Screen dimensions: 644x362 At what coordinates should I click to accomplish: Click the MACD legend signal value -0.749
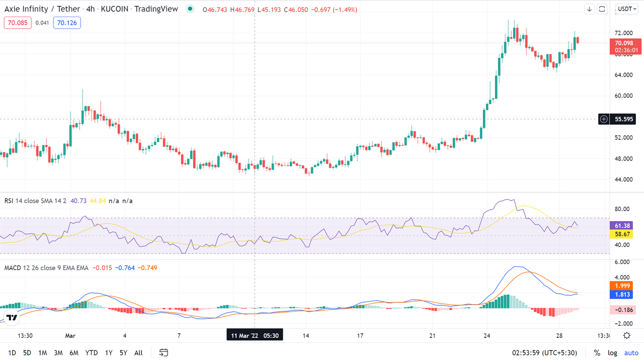pyautogui.click(x=147, y=267)
